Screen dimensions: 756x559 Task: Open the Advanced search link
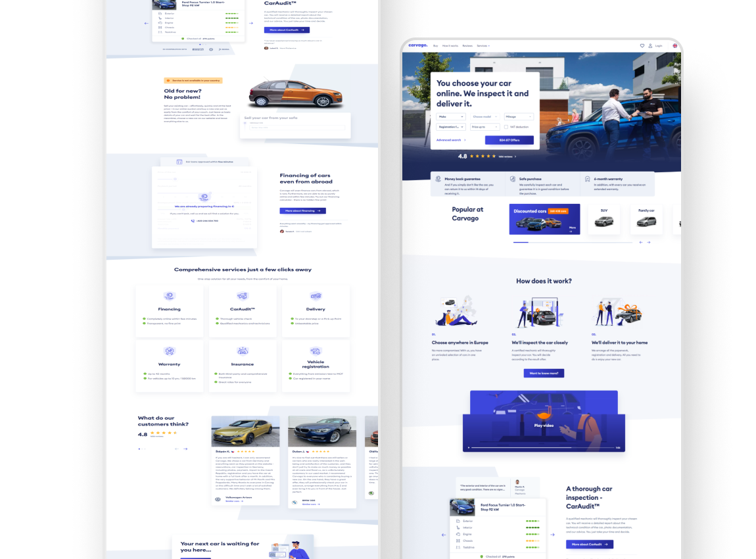click(x=451, y=140)
